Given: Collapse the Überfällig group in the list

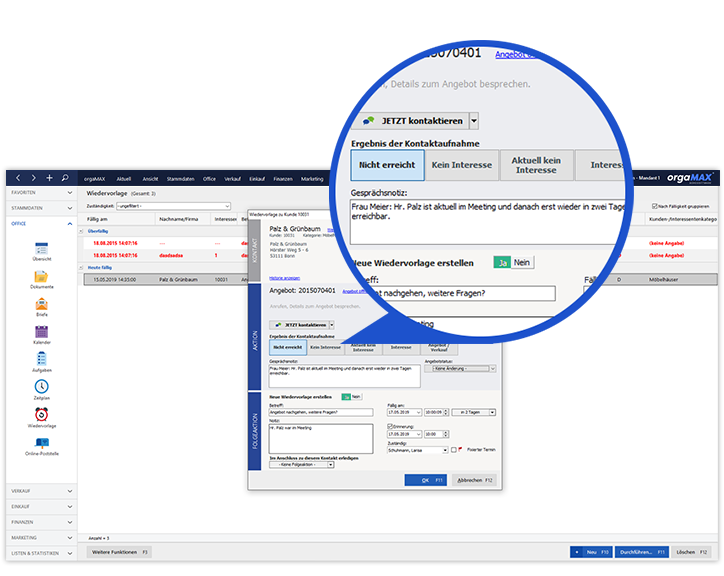Looking at the screenshot, I should click(x=81, y=231).
